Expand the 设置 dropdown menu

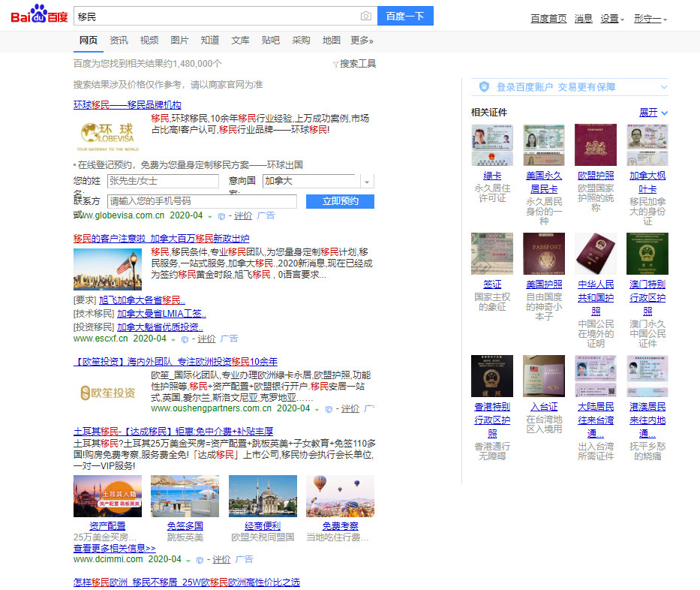click(612, 19)
